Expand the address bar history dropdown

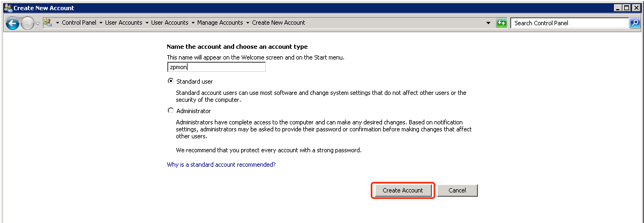click(488, 23)
